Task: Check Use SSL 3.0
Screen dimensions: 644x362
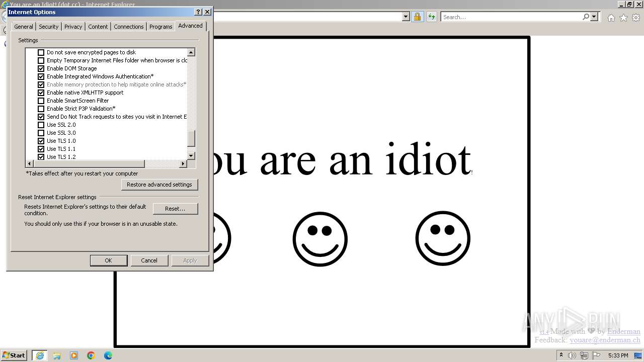Action: (x=41, y=133)
